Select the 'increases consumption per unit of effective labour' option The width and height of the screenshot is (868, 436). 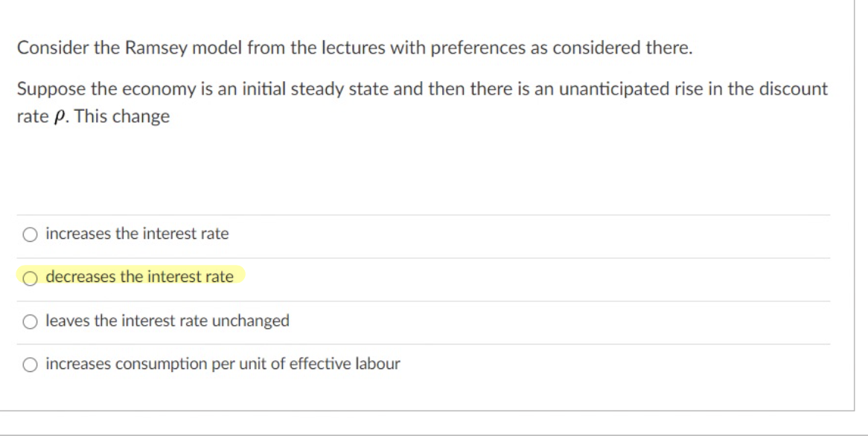click(30, 365)
